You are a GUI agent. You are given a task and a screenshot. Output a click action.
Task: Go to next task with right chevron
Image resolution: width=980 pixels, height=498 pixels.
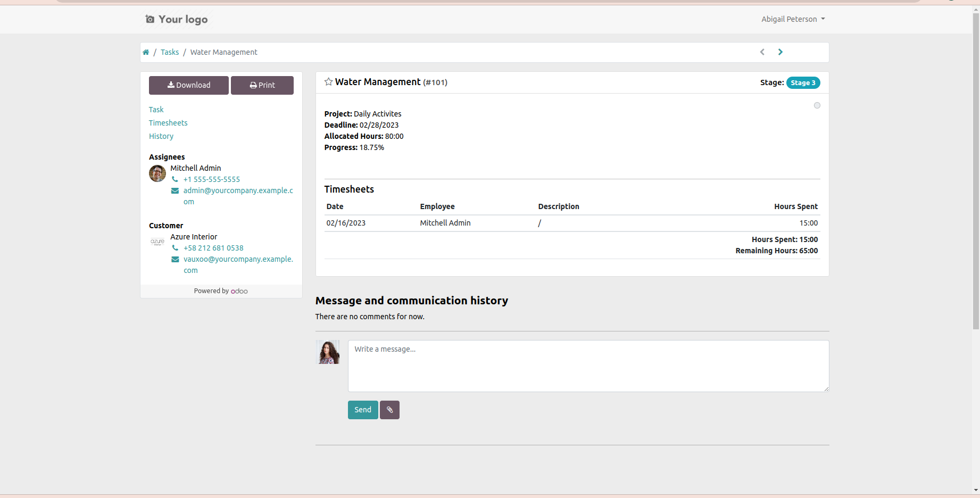(780, 52)
